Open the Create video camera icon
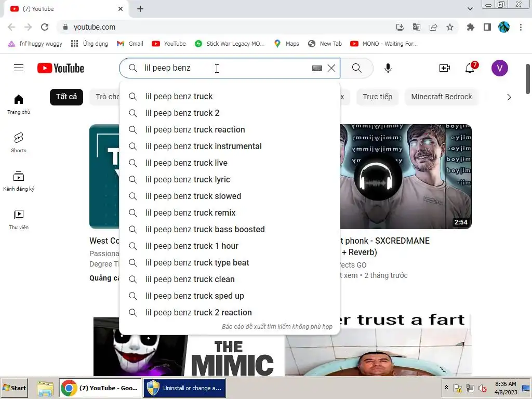 tap(445, 68)
